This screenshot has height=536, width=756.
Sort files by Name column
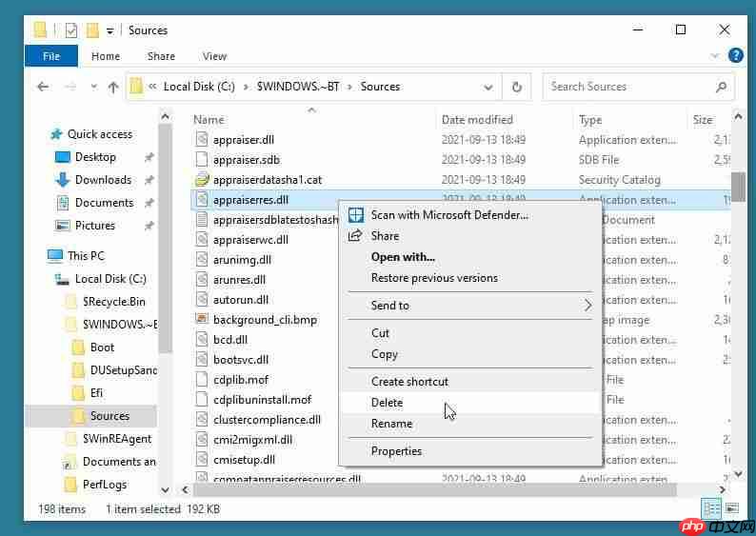[209, 120]
